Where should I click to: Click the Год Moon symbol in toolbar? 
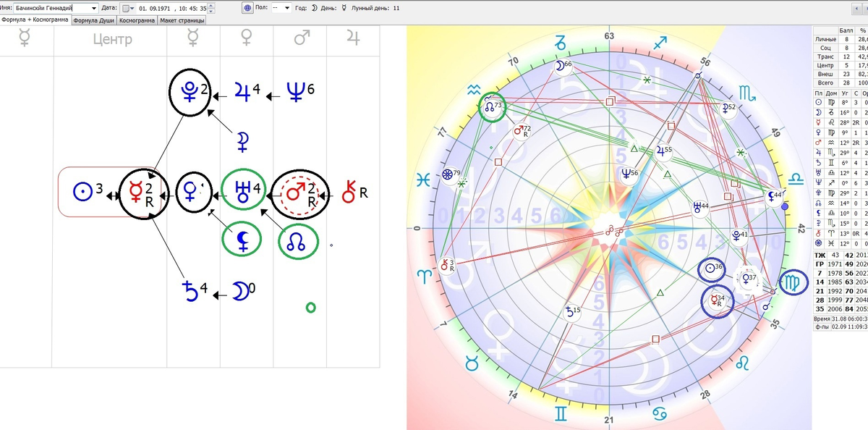314,8
